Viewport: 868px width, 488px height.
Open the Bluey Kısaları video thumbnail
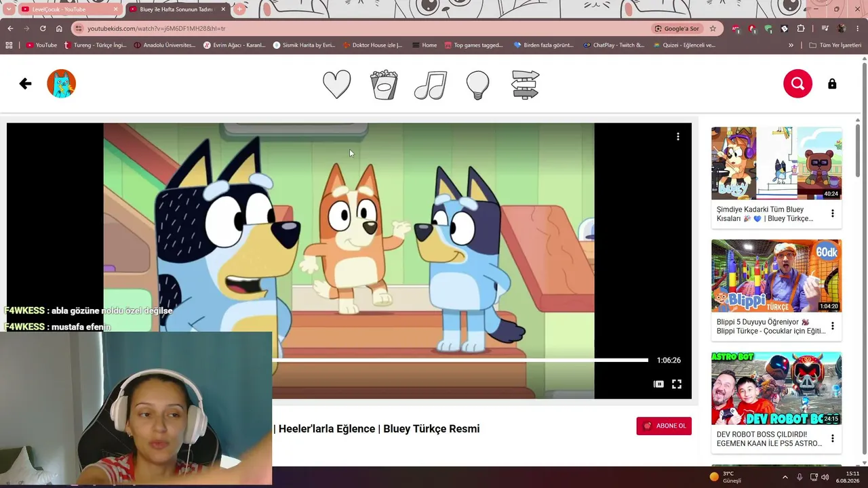(x=776, y=163)
